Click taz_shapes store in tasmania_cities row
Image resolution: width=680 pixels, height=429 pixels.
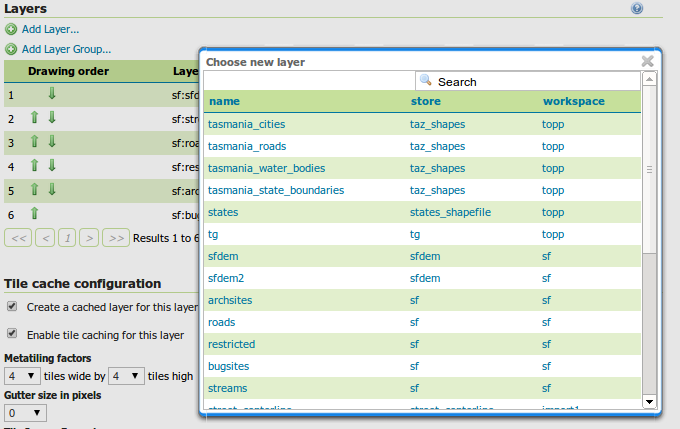[x=437, y=124]
